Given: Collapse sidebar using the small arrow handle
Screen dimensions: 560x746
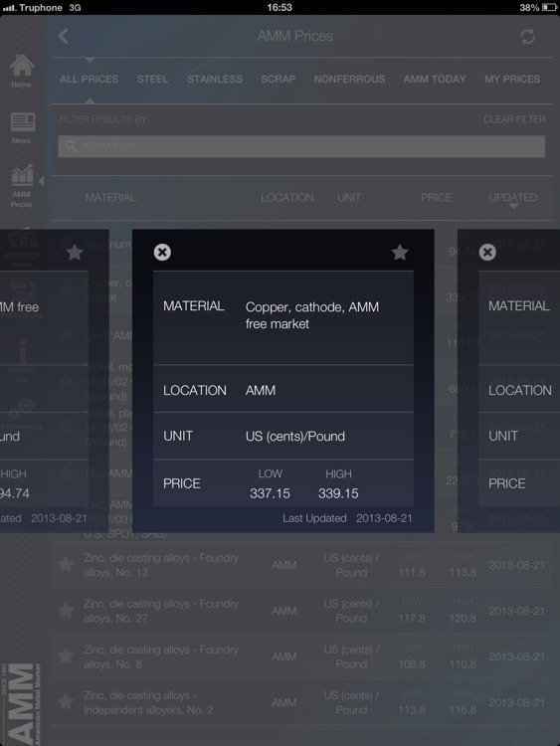Looking at the screenshot, I should click(x=42, y=181).
